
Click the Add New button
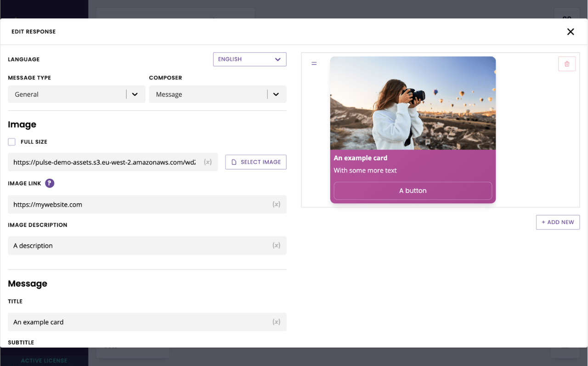[558, 222]
